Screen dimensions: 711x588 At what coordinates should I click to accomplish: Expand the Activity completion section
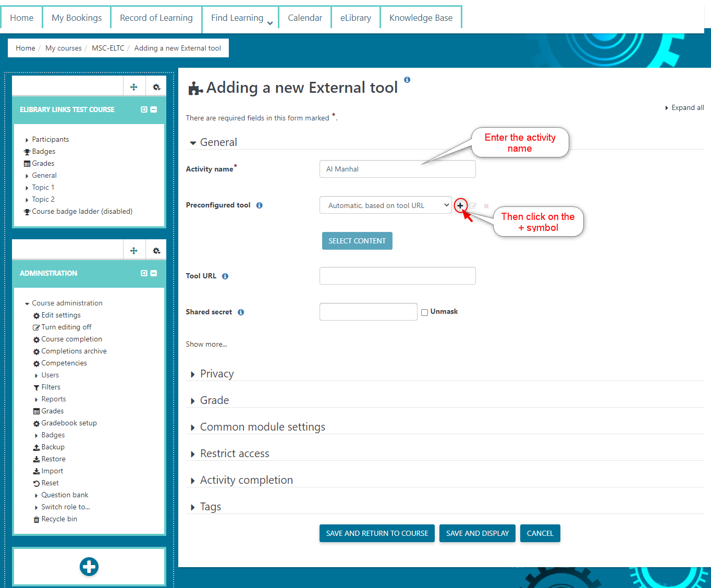click(242, 480)
